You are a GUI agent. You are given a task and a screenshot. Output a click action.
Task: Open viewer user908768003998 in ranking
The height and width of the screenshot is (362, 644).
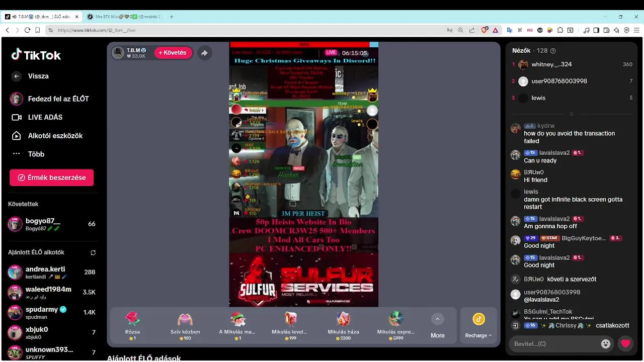click(x=572, y=81)
